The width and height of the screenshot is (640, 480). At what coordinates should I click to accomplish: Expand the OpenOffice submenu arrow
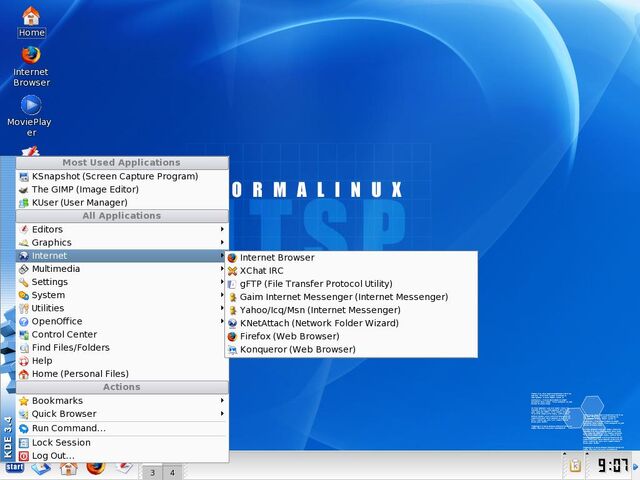click(x=222, y=321)
